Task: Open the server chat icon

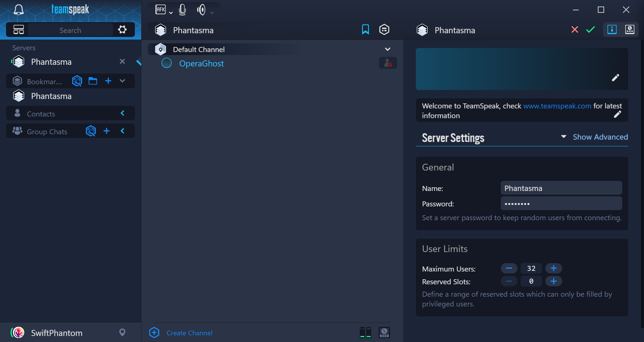Action: (x=384, y=30)
